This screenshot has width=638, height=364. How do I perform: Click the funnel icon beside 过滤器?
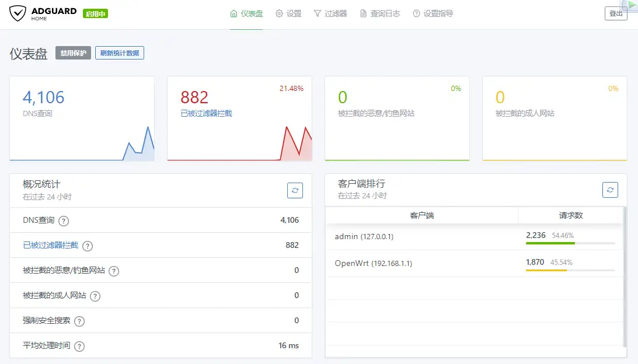pos(318,14)
